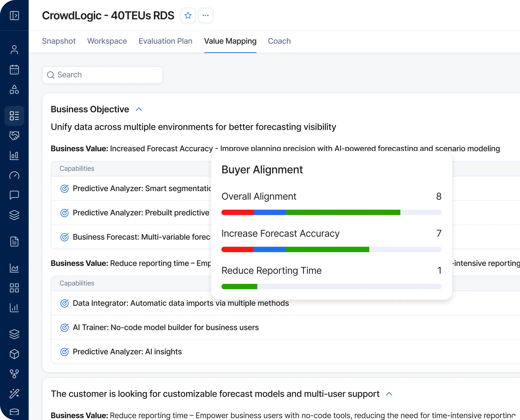
Task: Click the Evaluation Plan tab link
Action: point(165,41)
